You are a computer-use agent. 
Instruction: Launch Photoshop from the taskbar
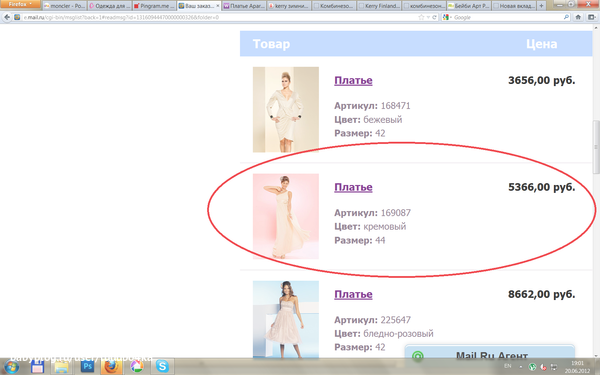(x=87, y=367)
